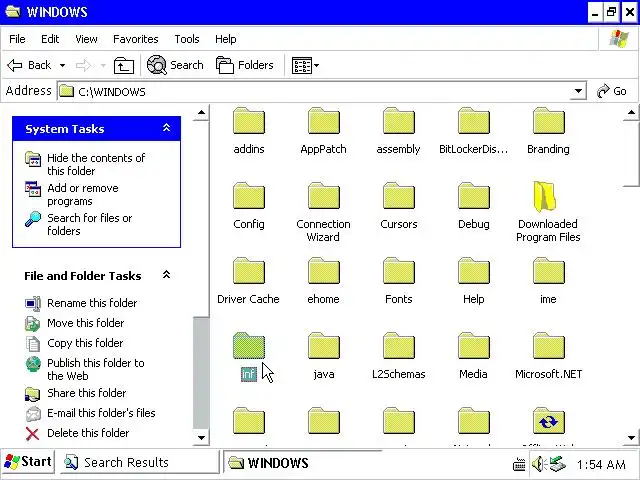Click the network connection tray icon

point(557,464)
